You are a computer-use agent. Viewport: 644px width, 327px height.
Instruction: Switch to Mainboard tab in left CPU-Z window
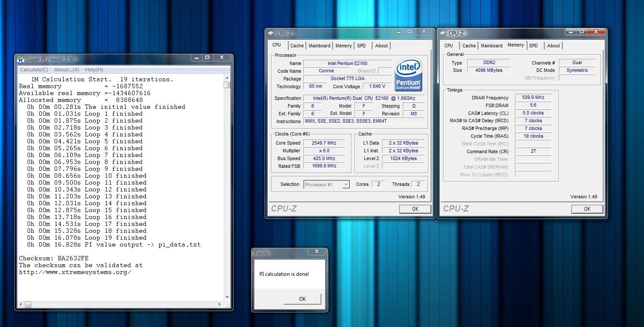(320, 46)
